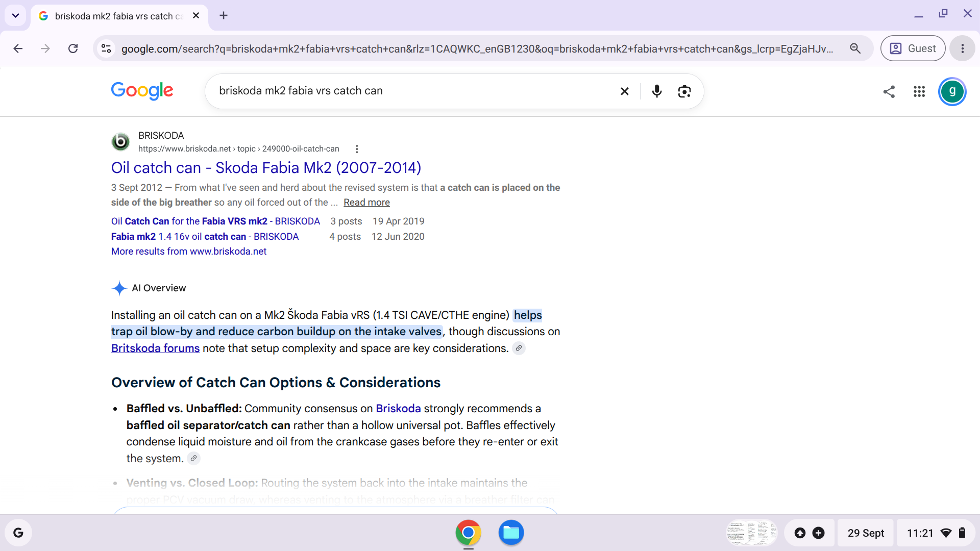
Task: Open the Britskoda forums link
Action: [155, 348]
